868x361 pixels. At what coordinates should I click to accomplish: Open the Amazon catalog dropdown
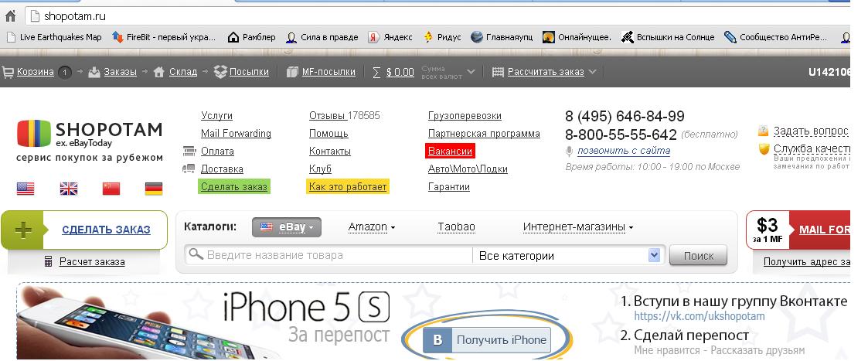coord(372,227)
